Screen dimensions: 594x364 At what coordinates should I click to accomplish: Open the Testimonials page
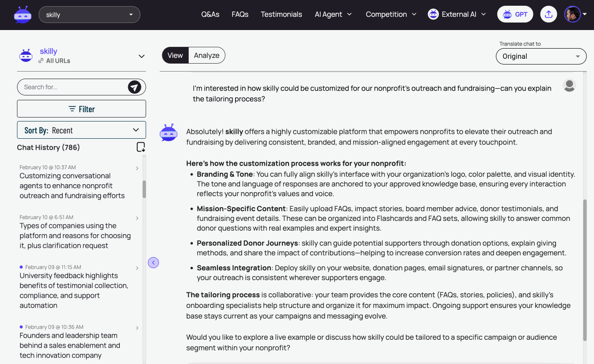[x=282, y=14]
